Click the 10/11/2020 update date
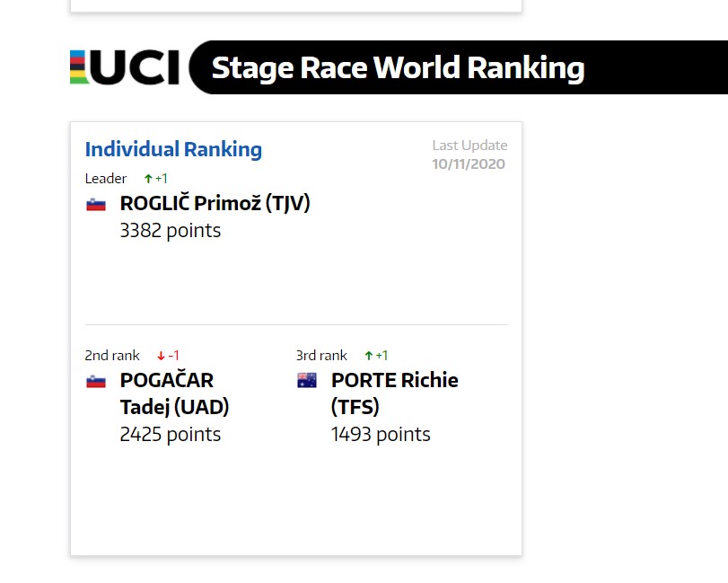The image size is (728, 583). (469, 164)
